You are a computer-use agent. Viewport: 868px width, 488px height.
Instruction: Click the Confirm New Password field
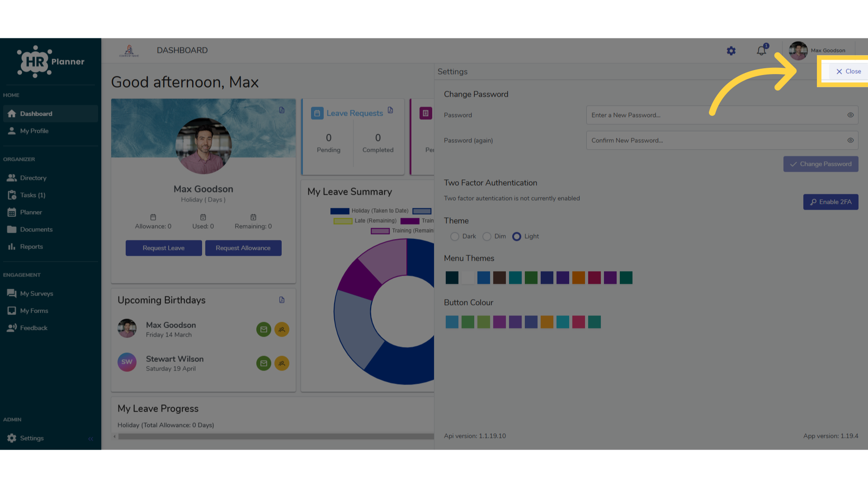pos(722,141)
